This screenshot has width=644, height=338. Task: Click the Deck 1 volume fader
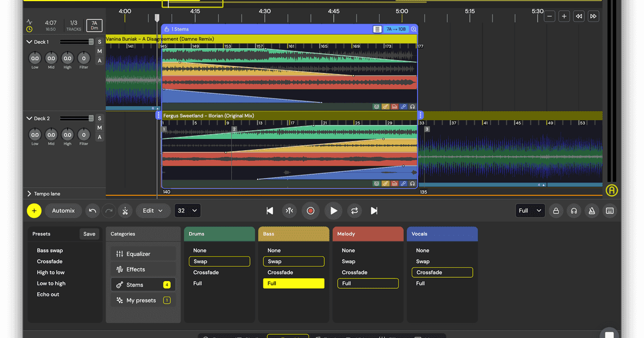coord(91,42)
